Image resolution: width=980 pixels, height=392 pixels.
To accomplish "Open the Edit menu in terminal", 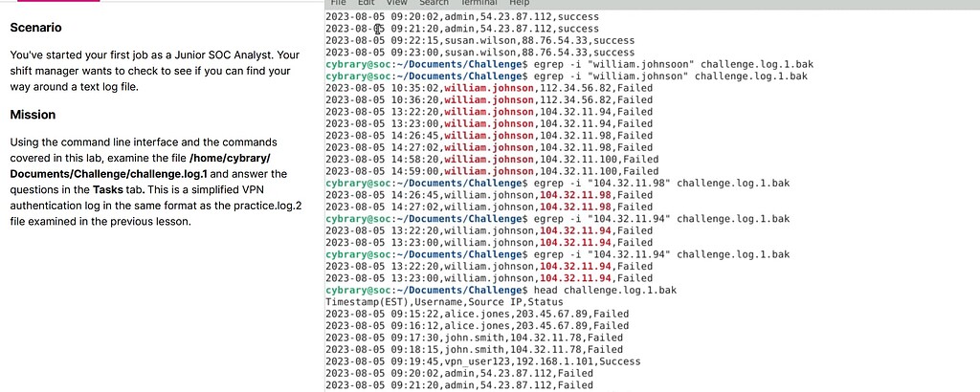I will [x=366, y=3].
